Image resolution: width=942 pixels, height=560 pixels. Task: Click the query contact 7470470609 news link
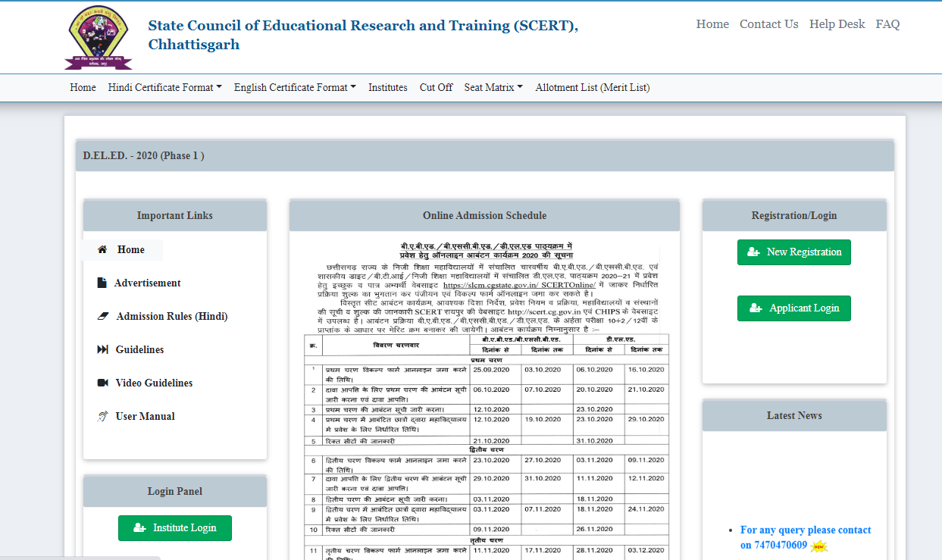[806, 537]
